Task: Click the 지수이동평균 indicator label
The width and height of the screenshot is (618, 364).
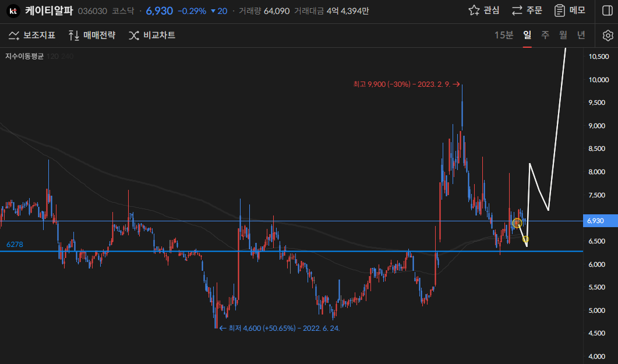Action: click(x=24, y=56)
